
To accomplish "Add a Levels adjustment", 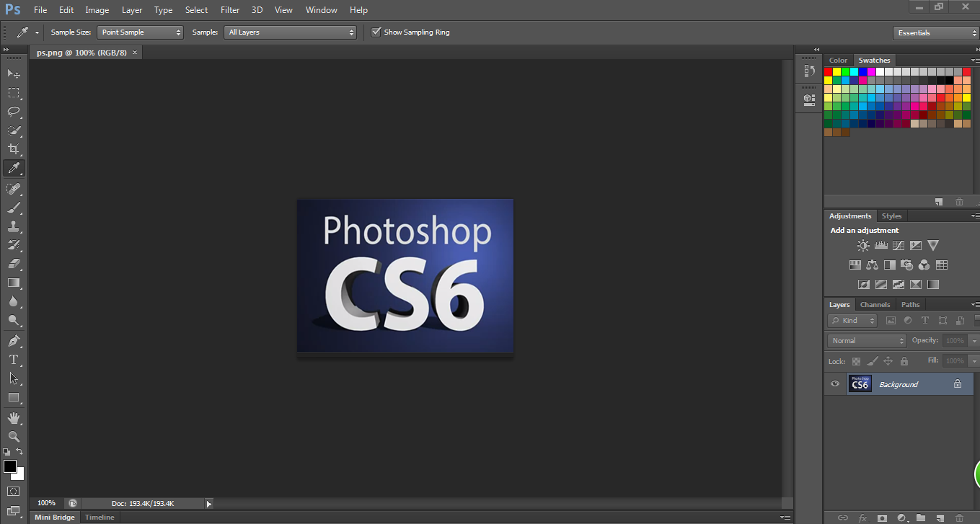I will 880,246.
